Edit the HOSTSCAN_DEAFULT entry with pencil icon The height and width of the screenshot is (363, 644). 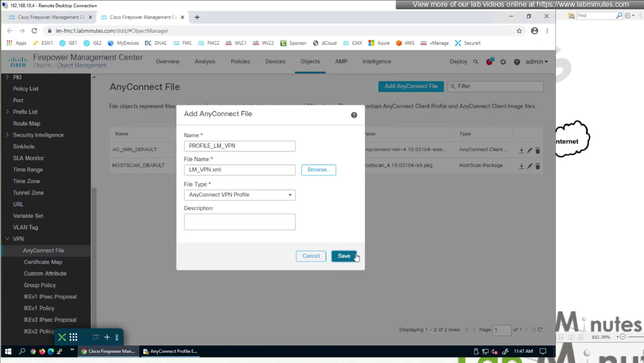tap(530, 166)
